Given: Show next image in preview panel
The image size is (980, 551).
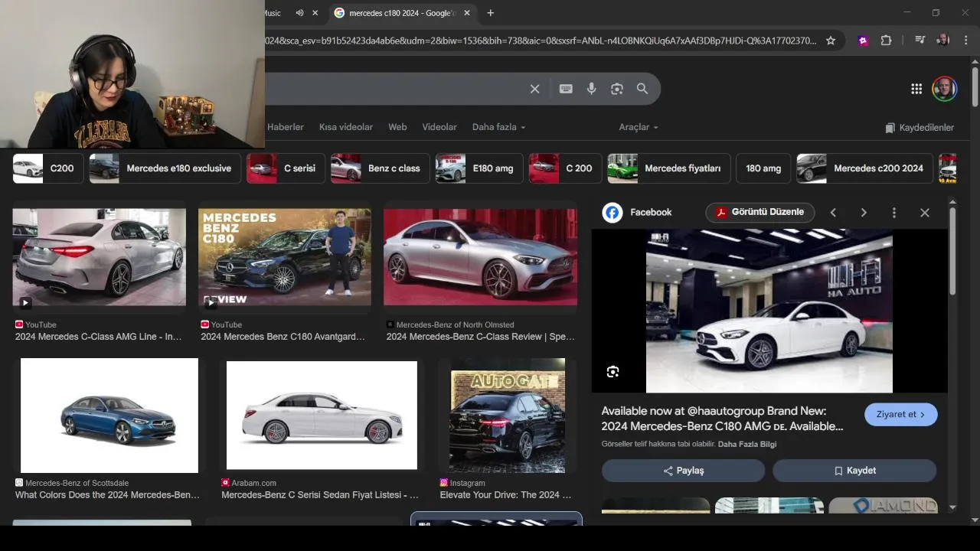Looking at the screenshot, I should (864, 213).
